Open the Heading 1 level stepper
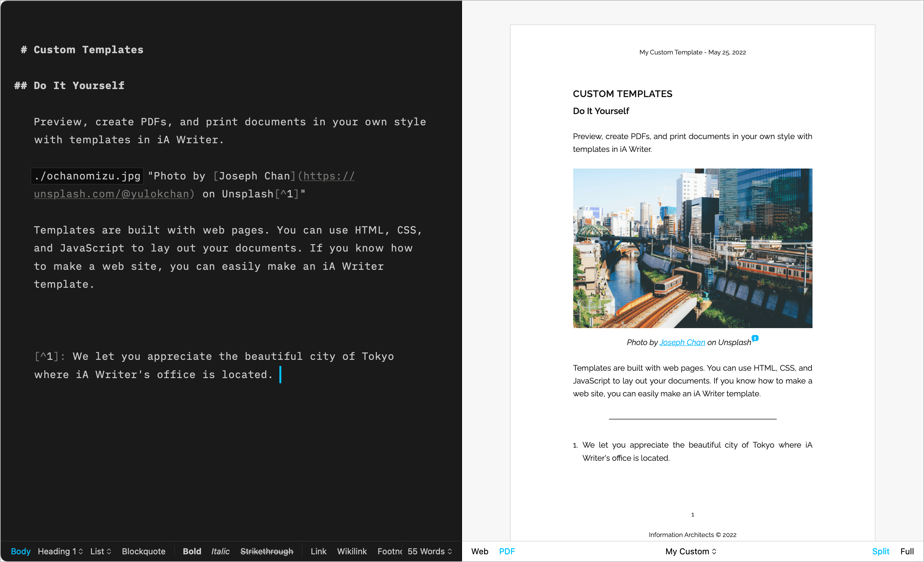The width and height of the screenshot is (924, 562). point(60,551)
